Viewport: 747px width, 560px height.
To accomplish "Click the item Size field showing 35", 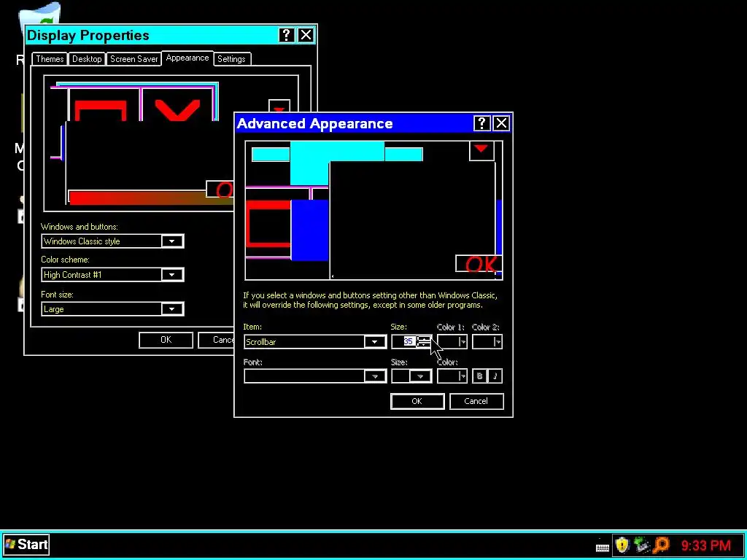I will (404, 341).
